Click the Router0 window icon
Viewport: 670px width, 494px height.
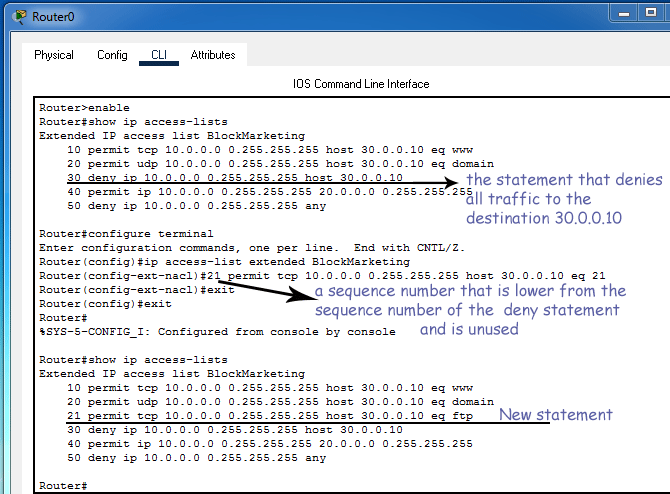pyautogui.click(x=19, y=17)
